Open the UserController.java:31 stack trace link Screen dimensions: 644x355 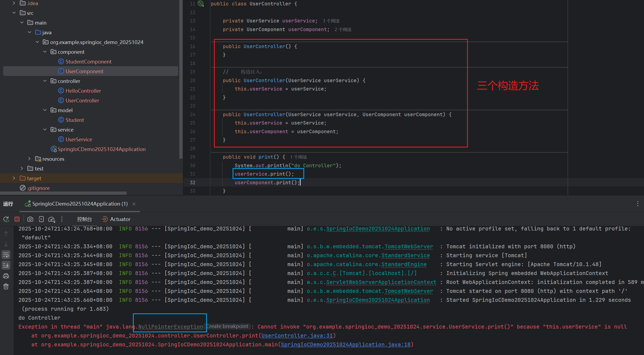point(297,336)
